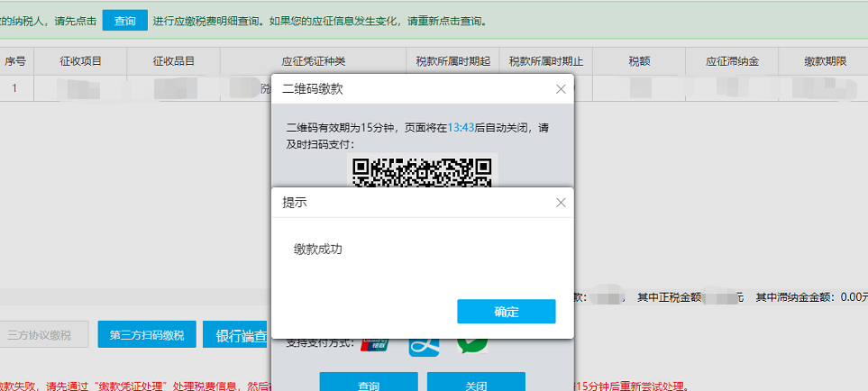Click the 提示 dialog title
The width and height of the screenshot is (868, 391).
(x=295, y=203)
